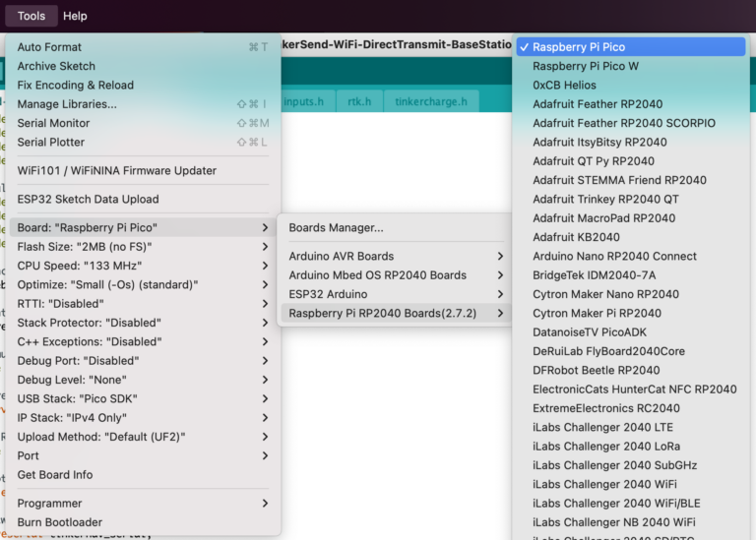
Task: Expand the Optimize: "Small (-Os)" submenu
Action: pyautogui.click(x=143, y=284)
